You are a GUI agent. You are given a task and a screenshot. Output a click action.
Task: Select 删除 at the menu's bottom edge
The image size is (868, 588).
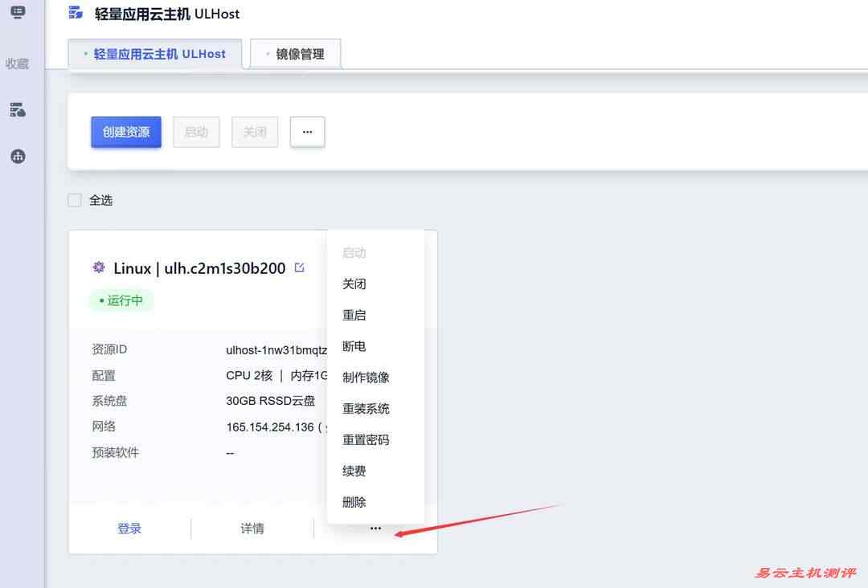[354, 501]
